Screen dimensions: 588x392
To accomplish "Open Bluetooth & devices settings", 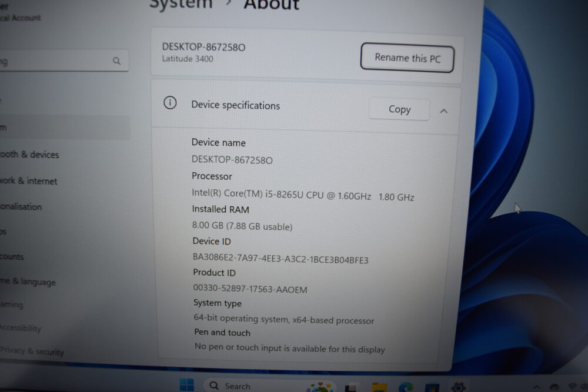I will click(x=29, y=155).
